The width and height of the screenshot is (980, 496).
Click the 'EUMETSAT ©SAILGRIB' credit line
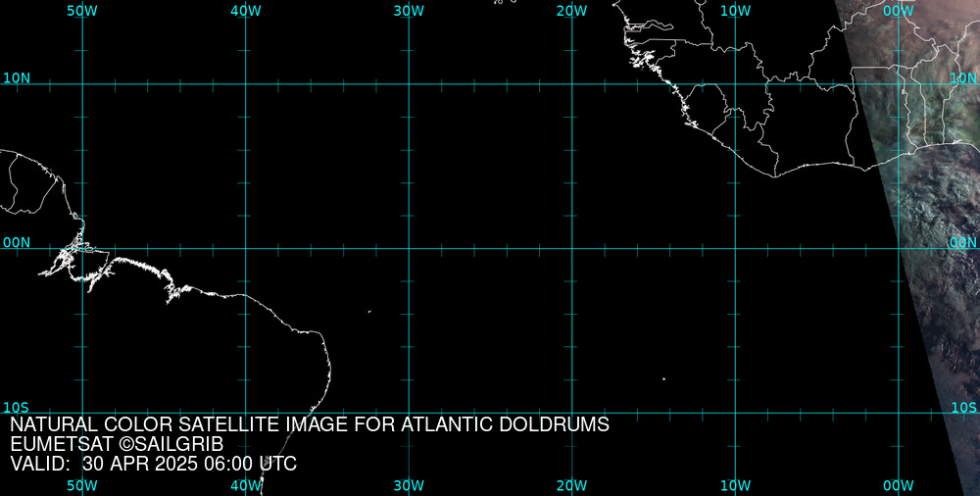pyautogui.click(x=117, y=445)
